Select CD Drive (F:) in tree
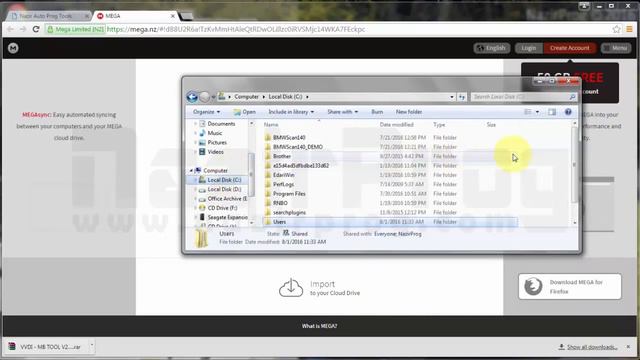This screenshot has width=640, height=360. click(x=222, y=208)
